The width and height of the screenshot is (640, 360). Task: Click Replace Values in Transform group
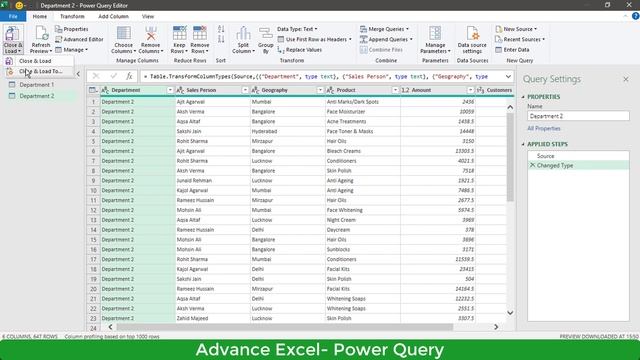coord(300,49)
